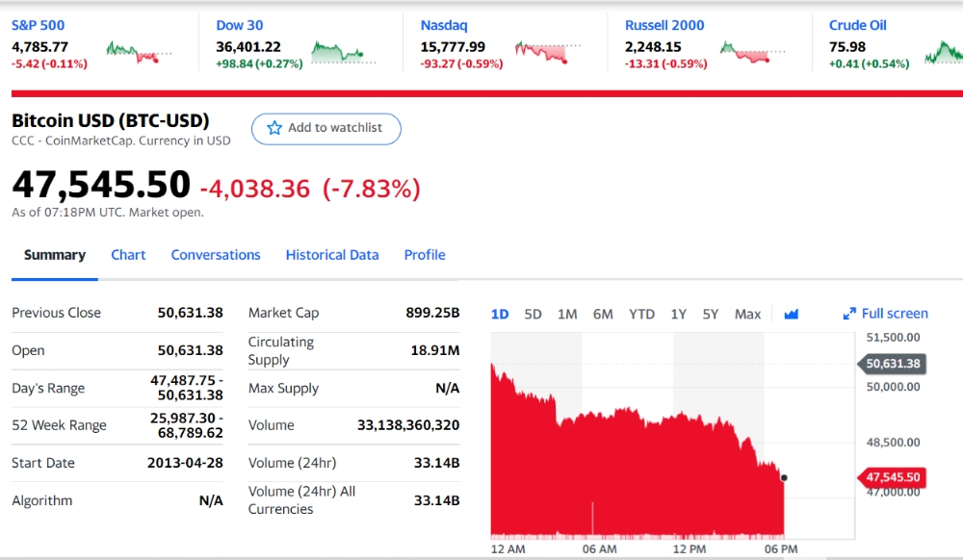
Task: Click the 06 AM chart axis label
Action: (599, 549)
